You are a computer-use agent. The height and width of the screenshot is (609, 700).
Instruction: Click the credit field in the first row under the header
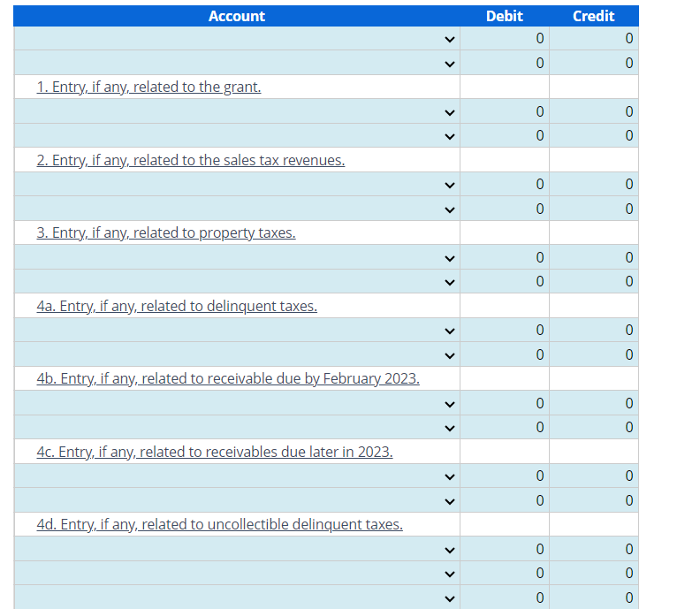pos(594,38)
